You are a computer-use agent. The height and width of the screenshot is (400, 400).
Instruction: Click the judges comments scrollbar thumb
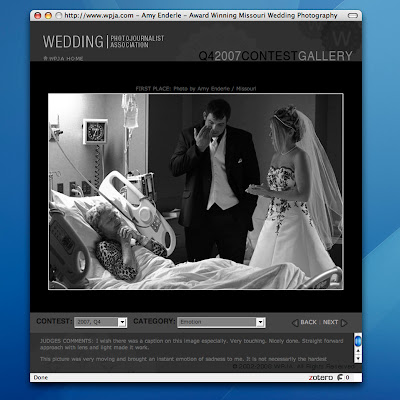point(358,341)
